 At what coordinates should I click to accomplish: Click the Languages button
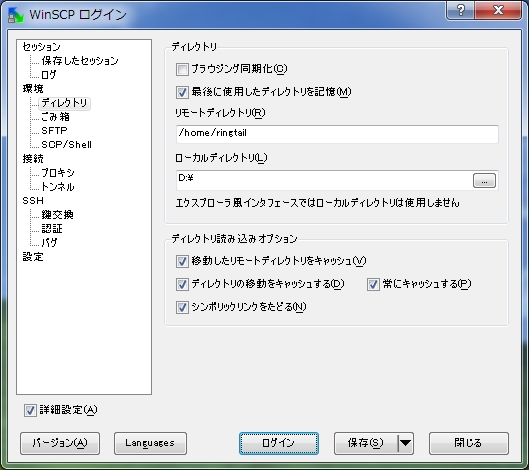(150, 443)
